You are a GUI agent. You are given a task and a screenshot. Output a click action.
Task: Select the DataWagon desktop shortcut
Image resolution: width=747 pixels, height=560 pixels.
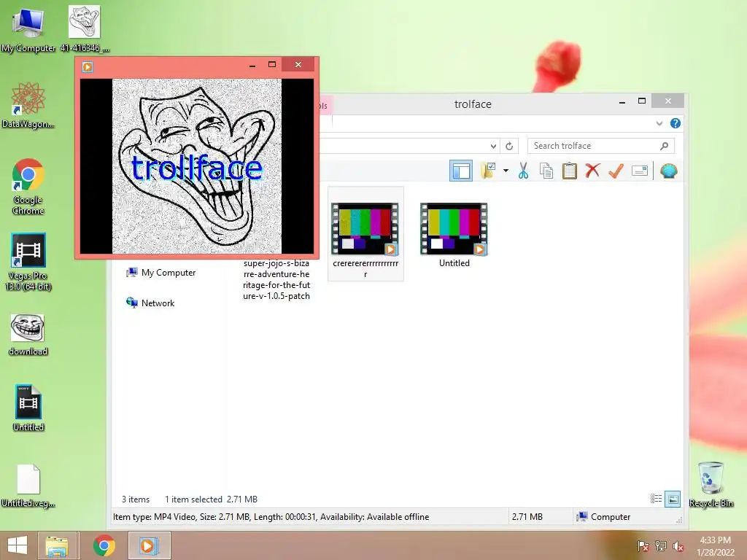point(28,105)
